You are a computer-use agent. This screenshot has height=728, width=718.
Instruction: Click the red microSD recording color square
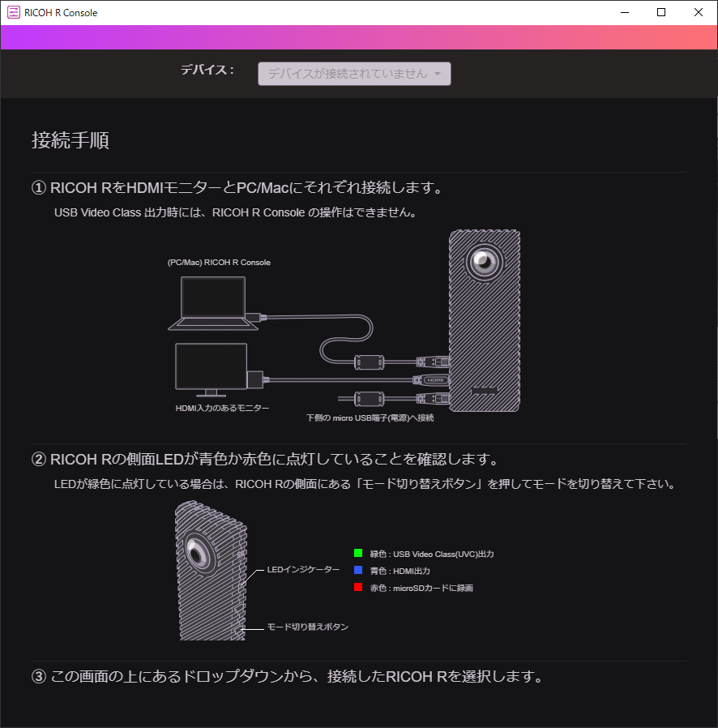[x=358, y=587]
